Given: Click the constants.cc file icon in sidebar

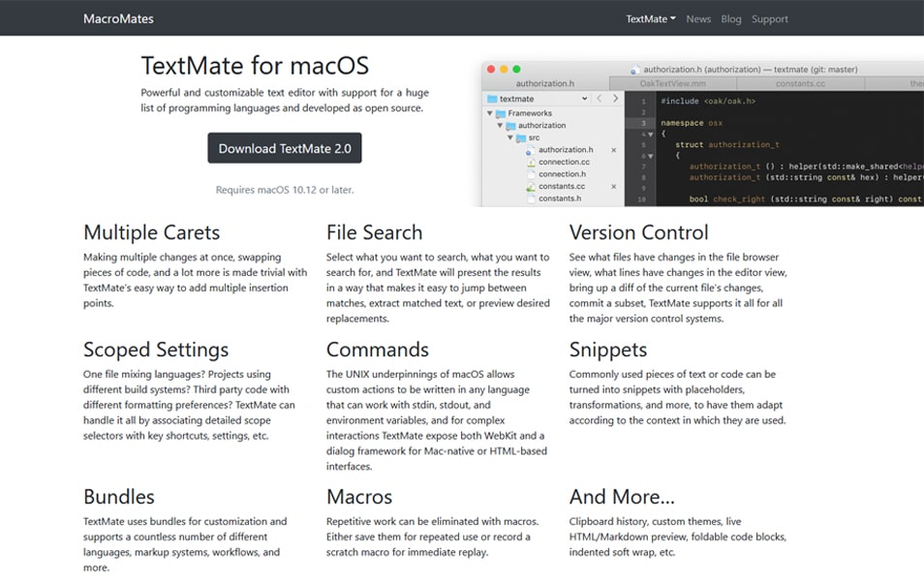Looking at the screenshot, I should pyautogui.click(x=531, y=186).
